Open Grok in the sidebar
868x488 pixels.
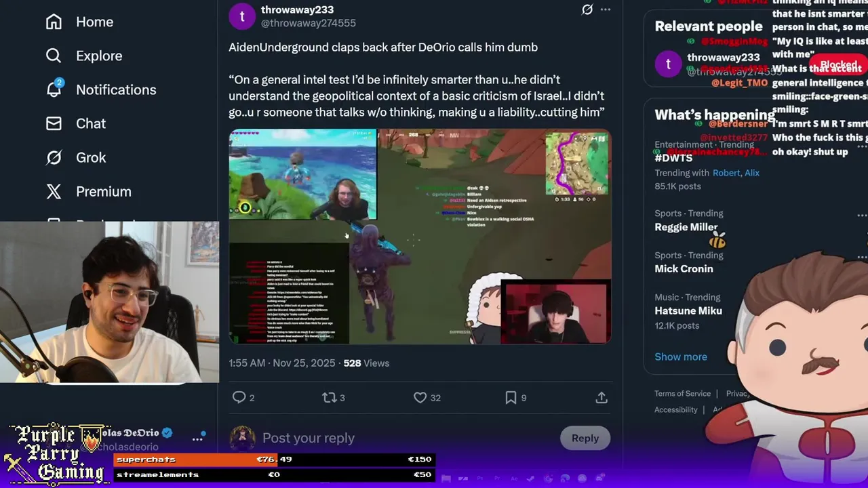pyautogui.click(x=76, y=157)
